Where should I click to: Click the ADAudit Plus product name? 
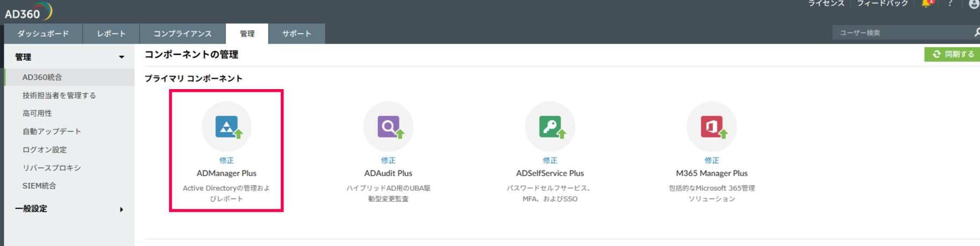[388, 173]
